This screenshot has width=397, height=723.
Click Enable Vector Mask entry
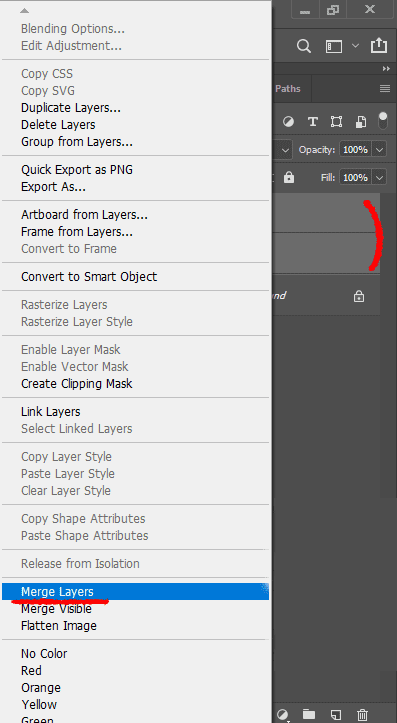[75, 367]
